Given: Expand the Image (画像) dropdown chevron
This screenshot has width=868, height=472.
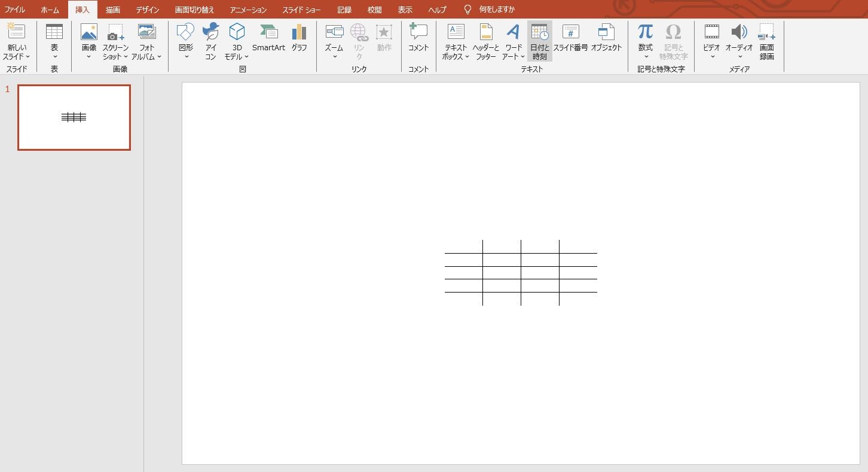Looking at the screenshot, I should (x=88, y=57).
